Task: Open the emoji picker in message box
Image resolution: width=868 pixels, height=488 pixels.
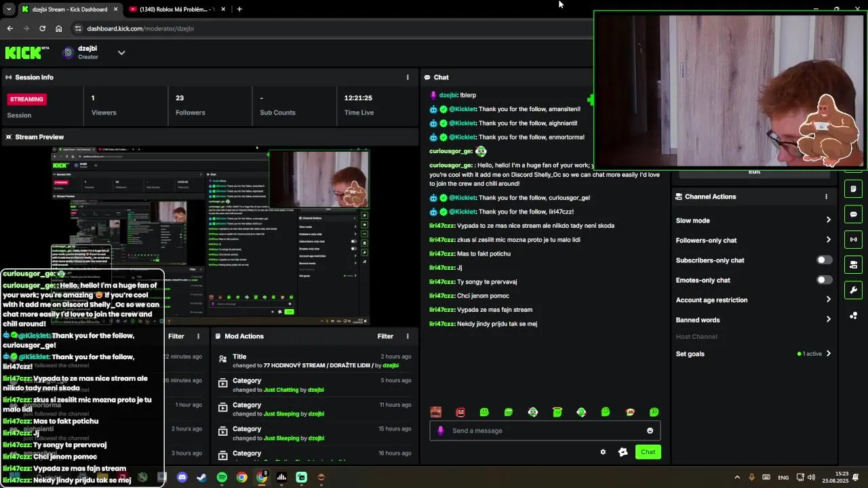Action: pyautogui.click(x=650, y=430)
